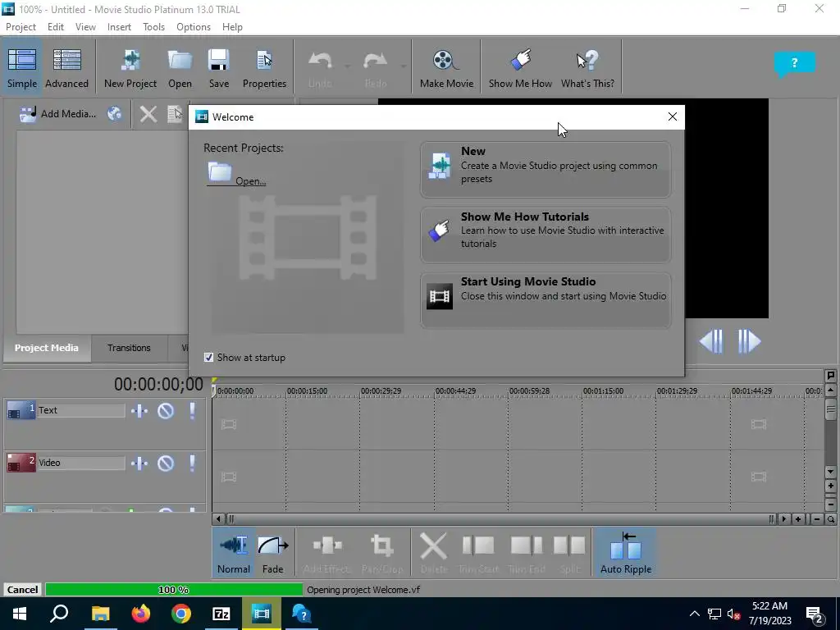
Task: Click New in Welcome dialog
Action: [546, 169]
